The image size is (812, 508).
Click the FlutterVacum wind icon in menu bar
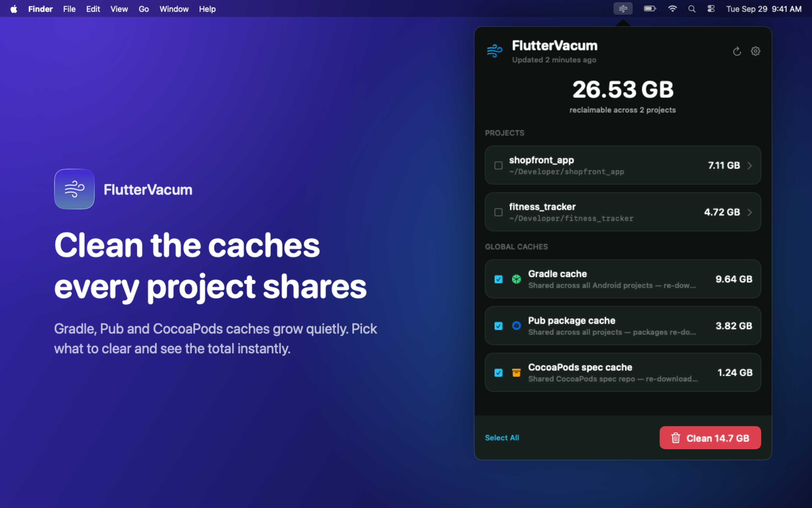tap(623, 9)
